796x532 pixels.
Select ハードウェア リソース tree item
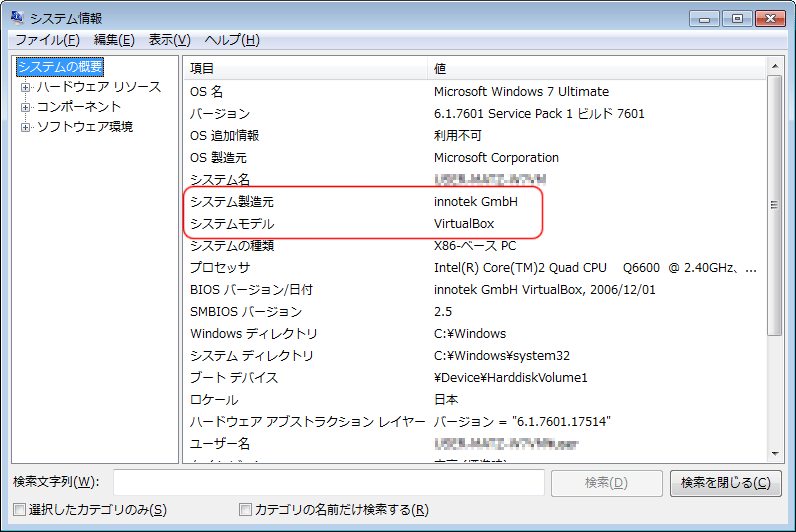tap(98, 87)
